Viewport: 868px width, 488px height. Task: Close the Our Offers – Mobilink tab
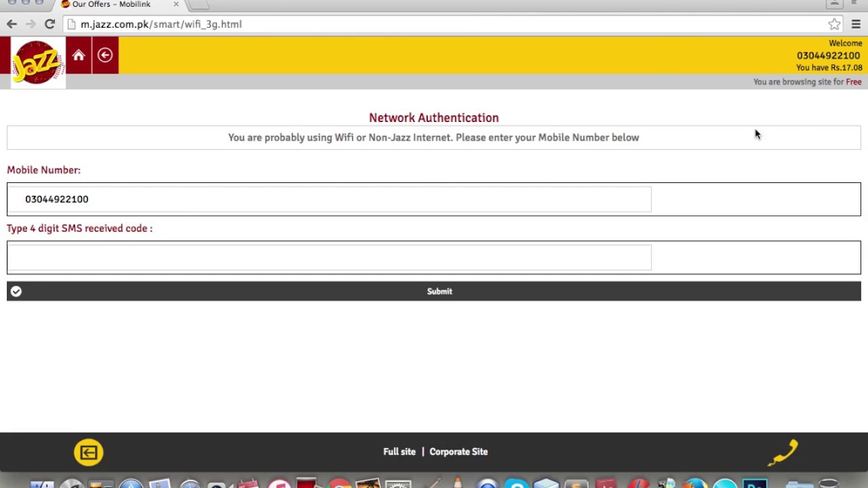(x=176, y=4)
